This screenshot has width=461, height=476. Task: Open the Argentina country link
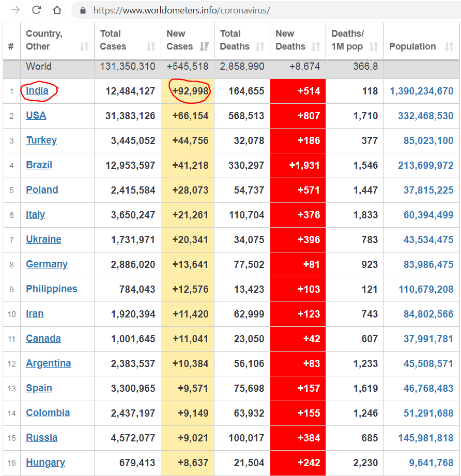pos(48,363)
